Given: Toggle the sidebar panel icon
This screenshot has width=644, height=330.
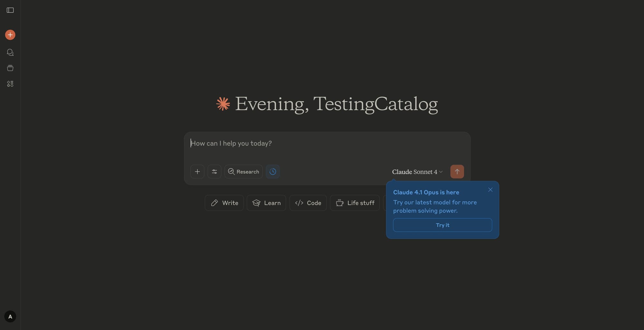Looking at the screenshot, I should point(10,10).
